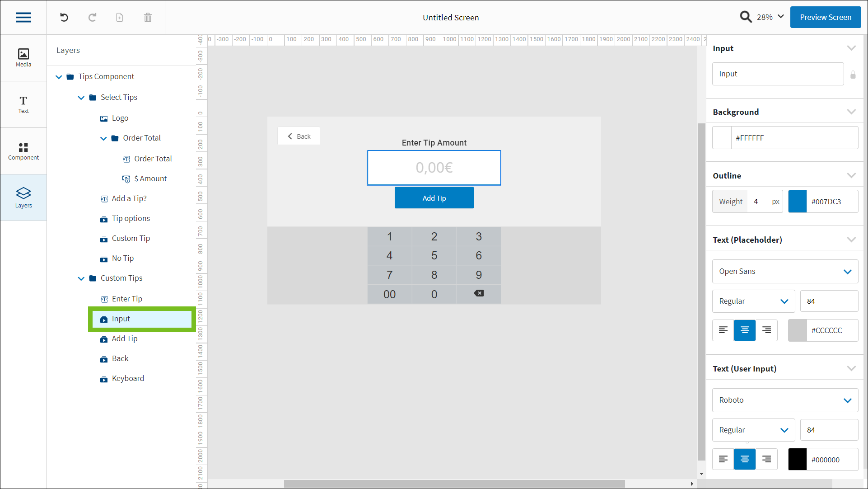This screenshot has height=489, width=868.
Task: Click the duplicate page icon
Action: point(120,17)
